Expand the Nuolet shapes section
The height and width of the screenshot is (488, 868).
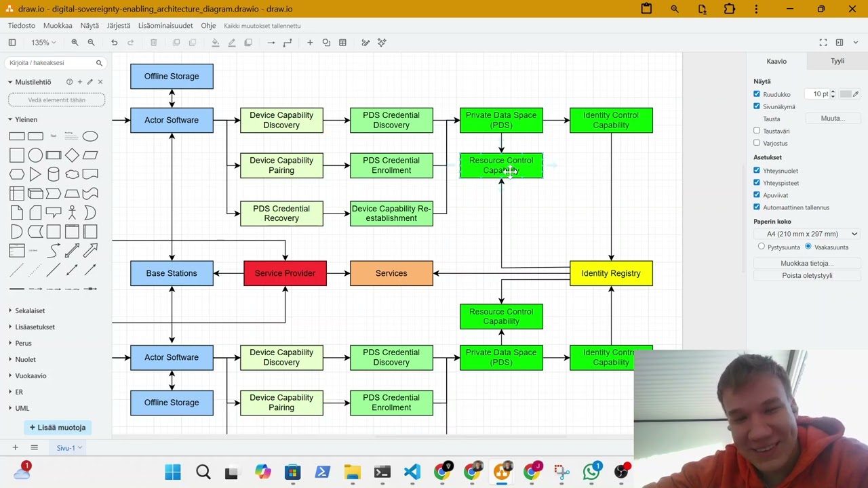25,359
